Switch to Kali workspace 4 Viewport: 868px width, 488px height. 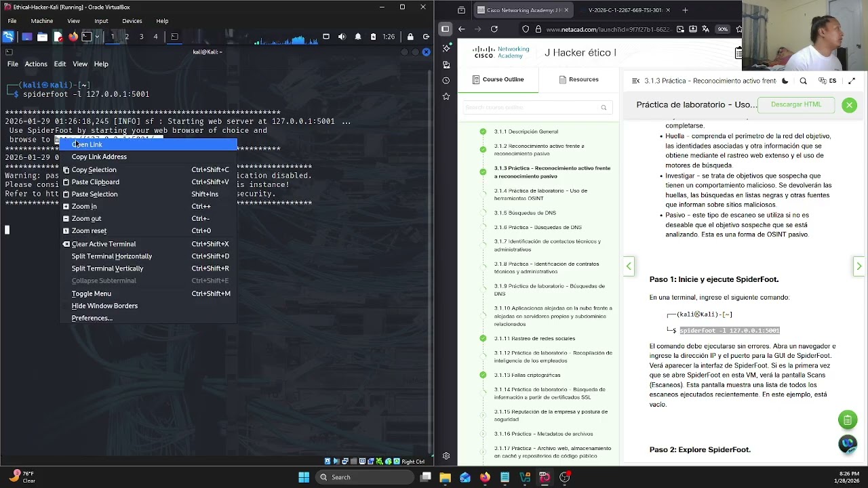point(155,37)
